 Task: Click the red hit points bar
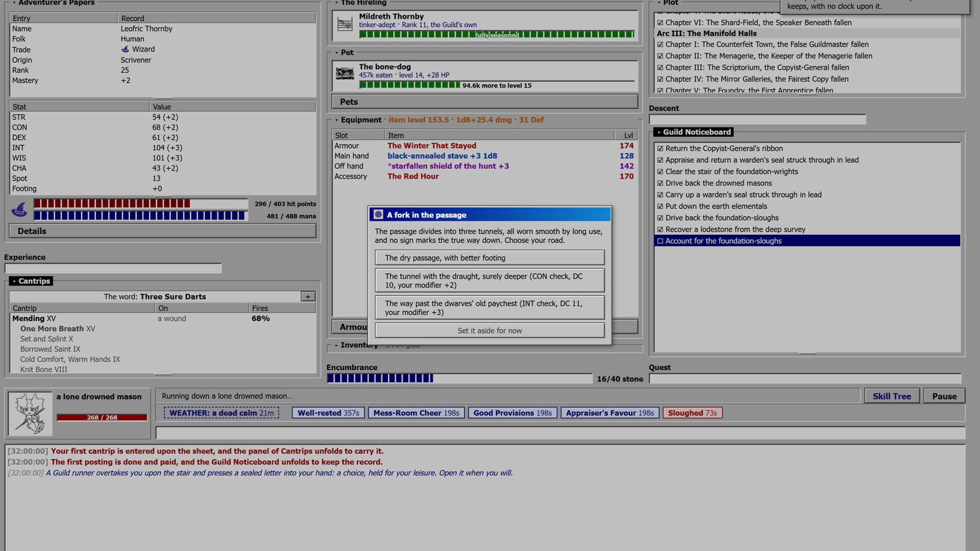(140, 204)
